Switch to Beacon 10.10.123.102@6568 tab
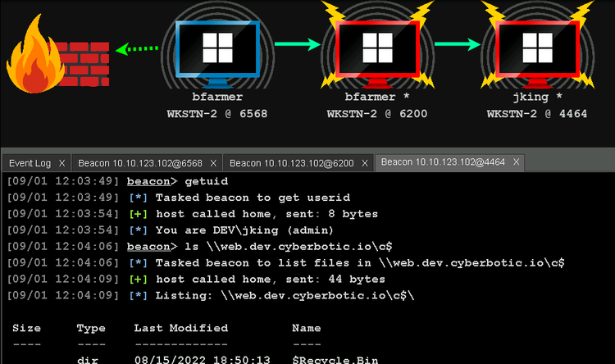This screenshot has width=615, height=364. coord(140,163)
